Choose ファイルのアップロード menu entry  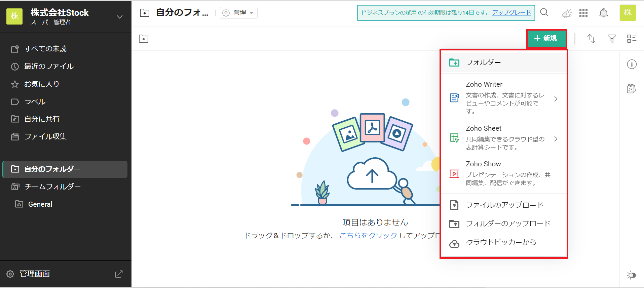[504, 205]
